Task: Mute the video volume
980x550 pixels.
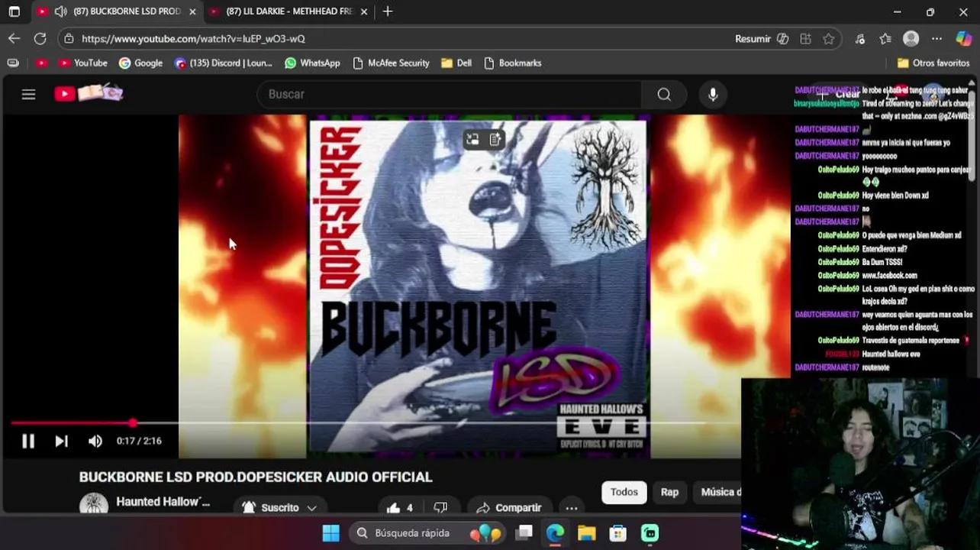Action: pyautogui.click(x=95, y=441)
